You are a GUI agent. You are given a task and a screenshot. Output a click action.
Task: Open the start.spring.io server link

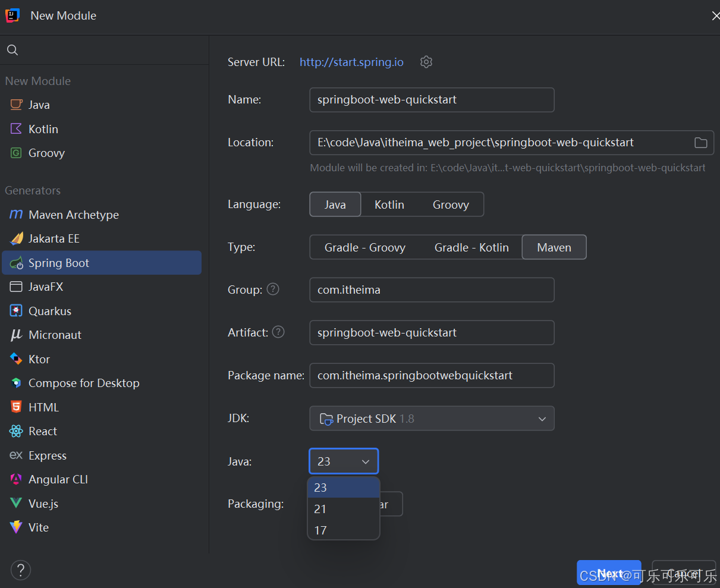pyautogui.click(x=351, y=61)
